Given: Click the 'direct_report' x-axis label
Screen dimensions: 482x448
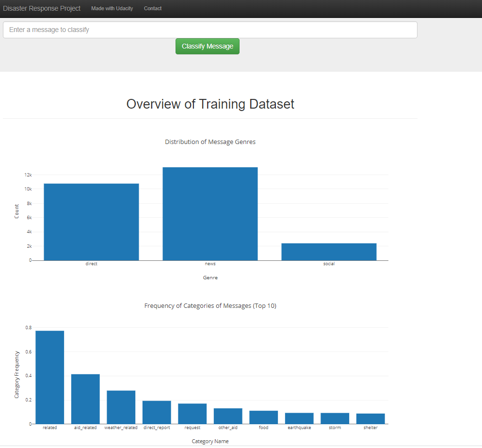Looking at the screenshot, I should coord(157,428).
